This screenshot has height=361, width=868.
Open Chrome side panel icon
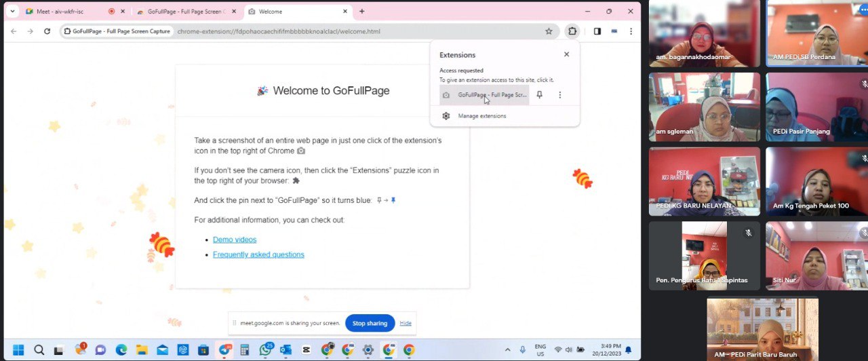pos(597,31)
